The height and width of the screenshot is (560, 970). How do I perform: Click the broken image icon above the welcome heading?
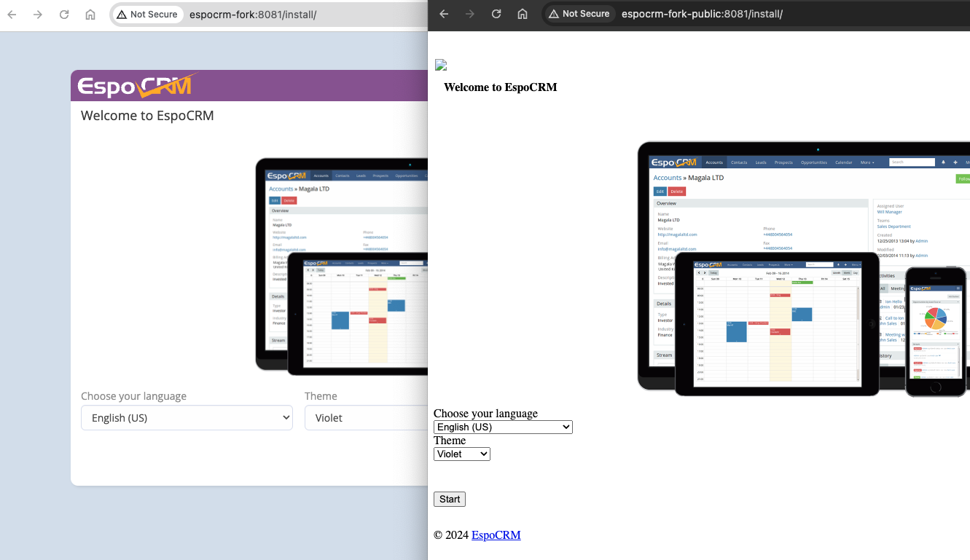441,66
